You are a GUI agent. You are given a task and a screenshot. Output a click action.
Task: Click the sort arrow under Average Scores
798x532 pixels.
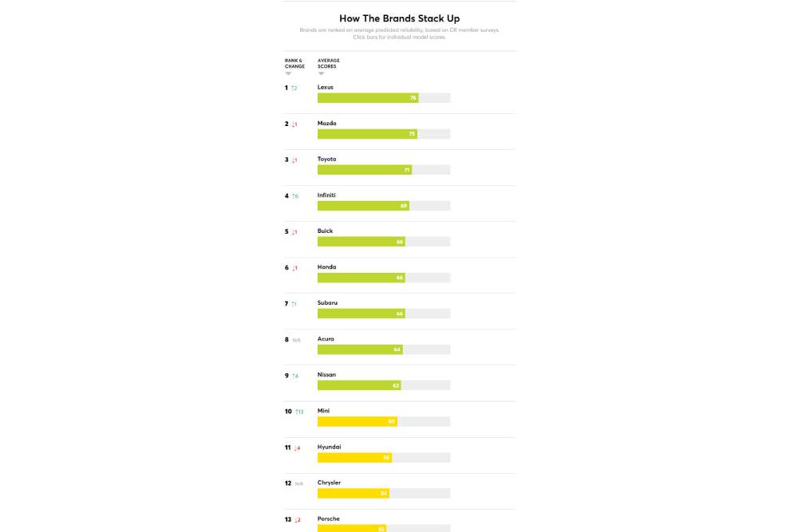click(321, 73)
